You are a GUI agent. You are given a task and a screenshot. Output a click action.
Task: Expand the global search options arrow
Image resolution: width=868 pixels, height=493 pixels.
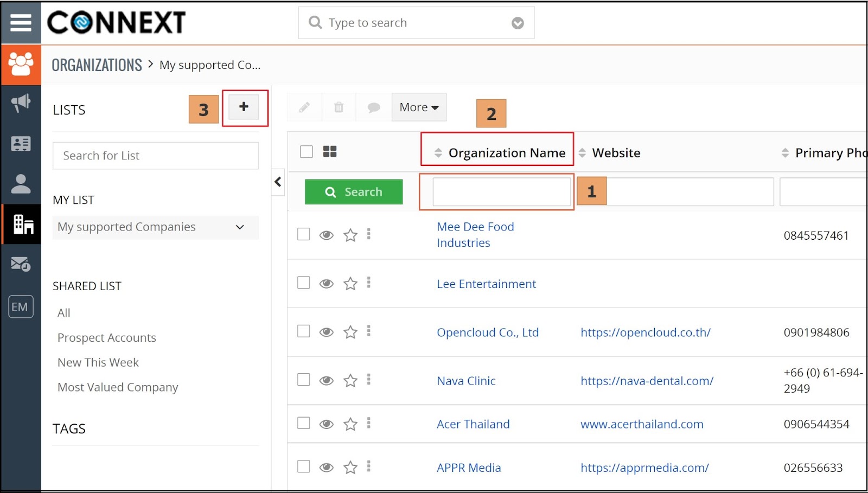coord(518,23)
